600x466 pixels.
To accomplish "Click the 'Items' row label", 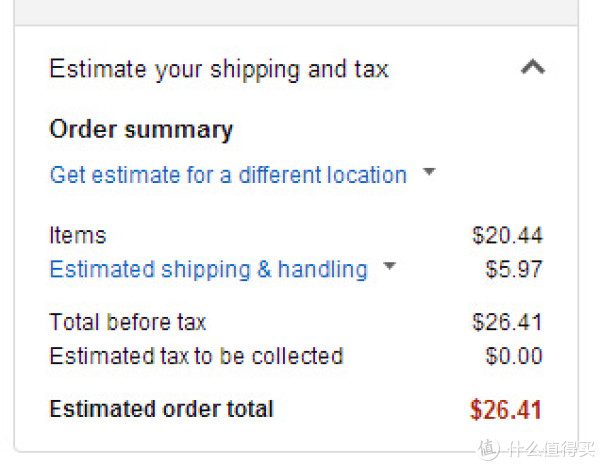I will pyautogui.click(x=78, y=235).
